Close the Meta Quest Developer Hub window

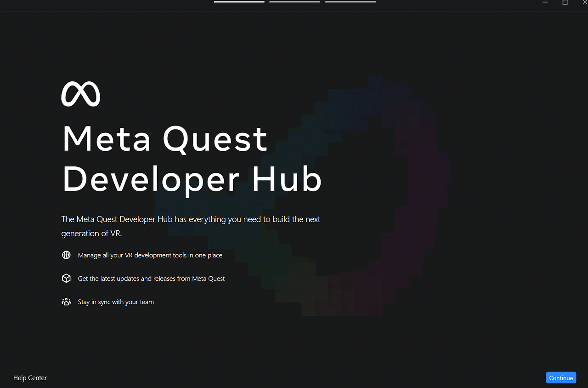coord(584,2)
